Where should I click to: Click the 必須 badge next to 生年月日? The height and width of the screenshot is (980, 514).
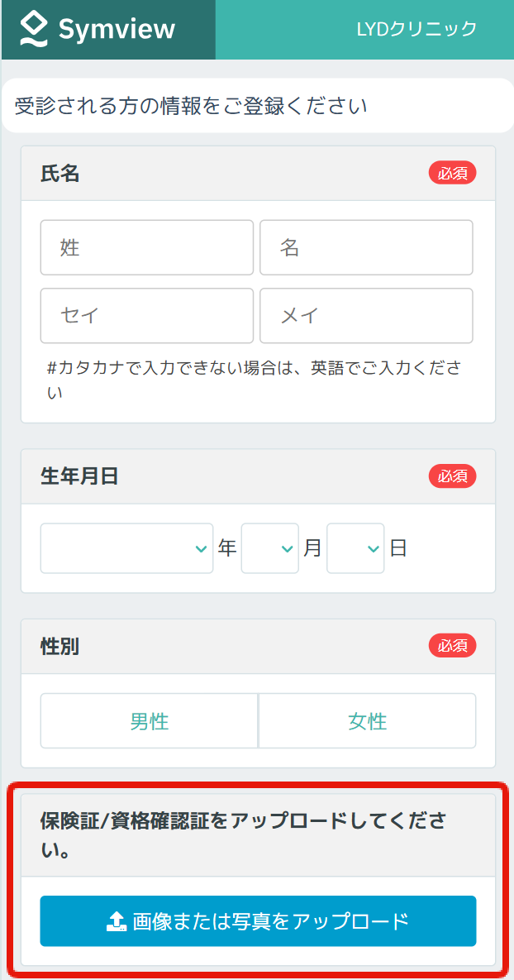(x=452, y=476)
